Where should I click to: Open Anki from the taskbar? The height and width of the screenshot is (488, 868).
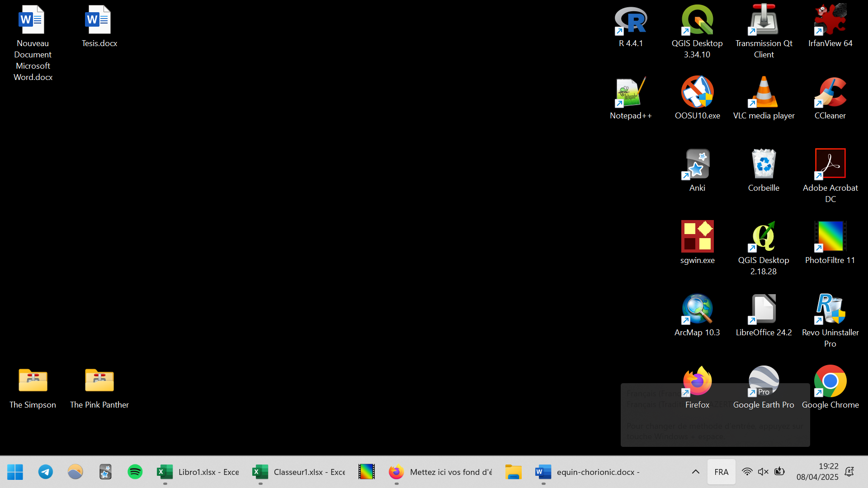click(x=105, y=472)
